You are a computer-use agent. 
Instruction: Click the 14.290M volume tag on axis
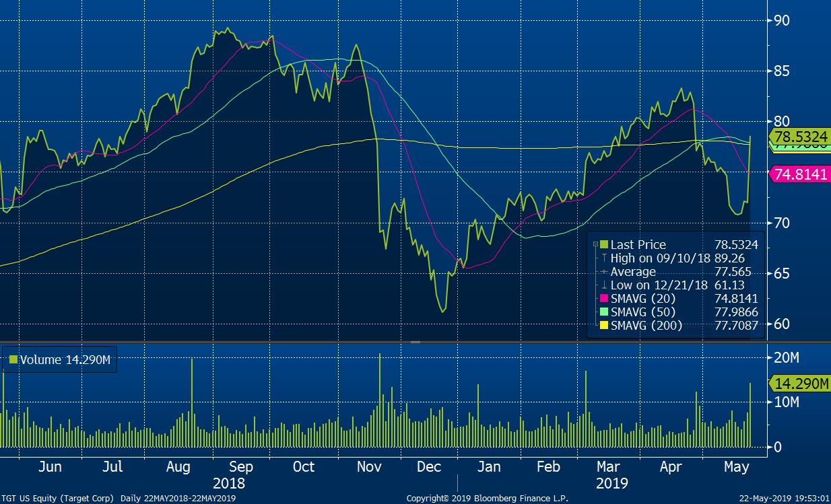pyautogui.click(x=799, y=384)
